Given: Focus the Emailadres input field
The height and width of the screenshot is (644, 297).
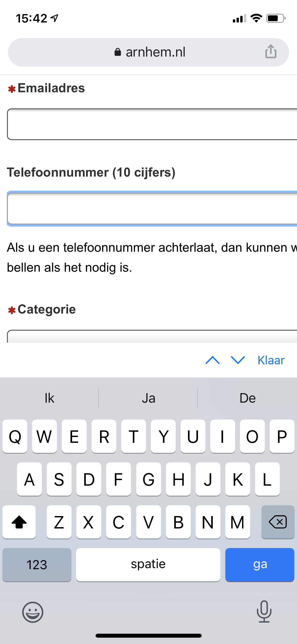Looking at the screenshot, I should 152,124.
